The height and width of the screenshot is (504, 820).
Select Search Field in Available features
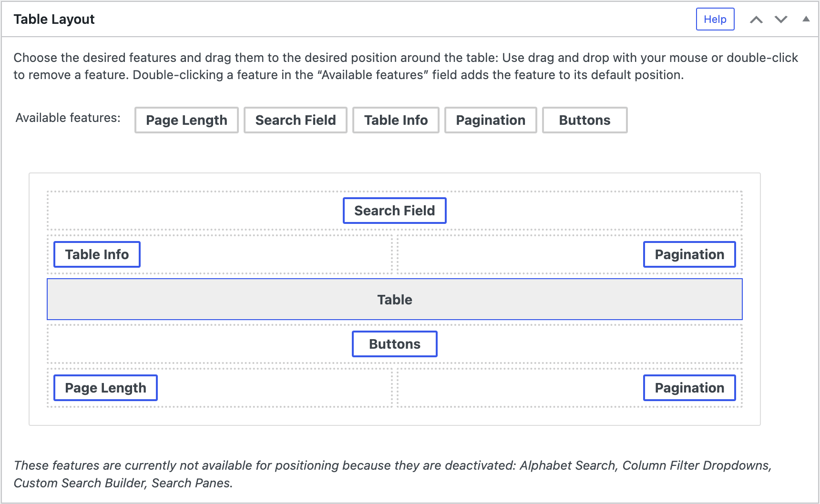coord(295,120)
